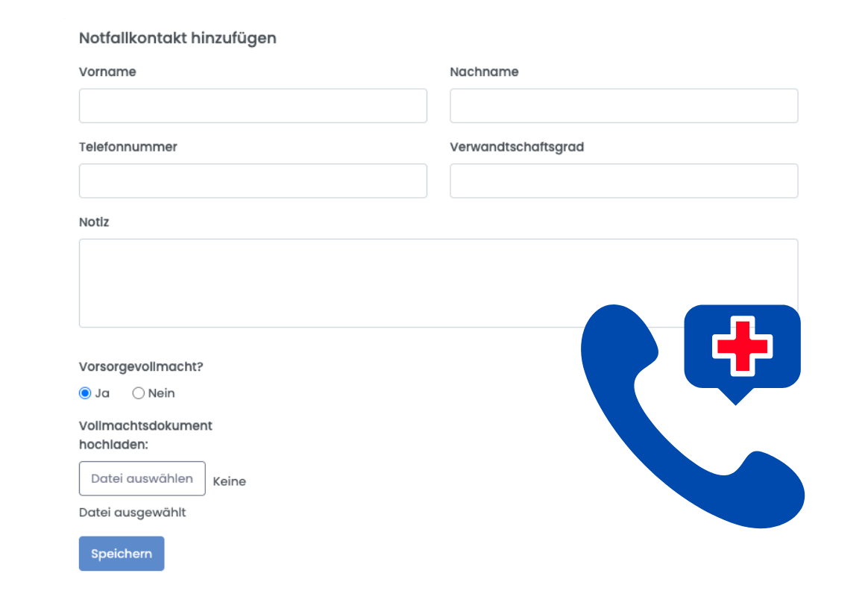The image size is (868, 591).
Task: Click the Ja label text
Action: point(102,393)
